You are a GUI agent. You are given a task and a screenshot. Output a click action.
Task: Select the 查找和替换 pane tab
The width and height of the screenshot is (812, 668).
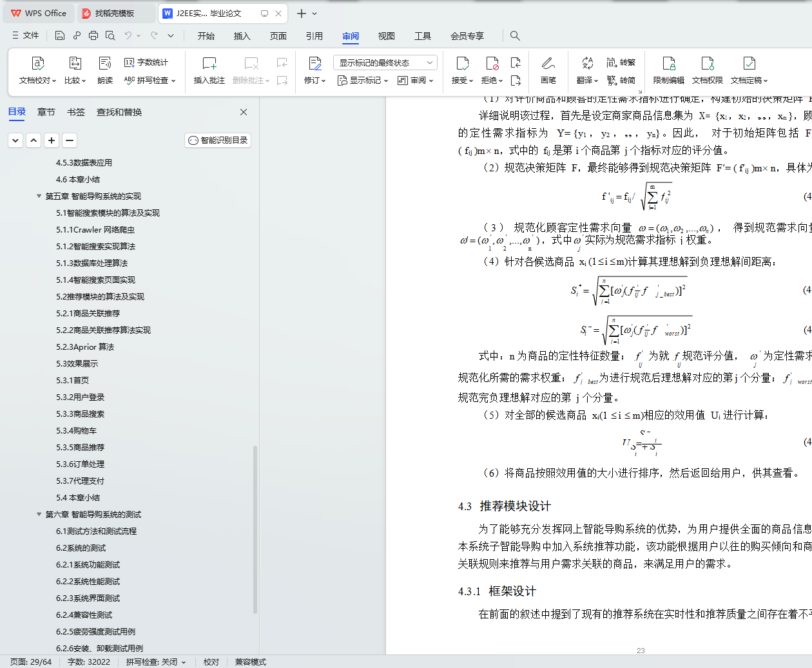click(x=119, y=112)
